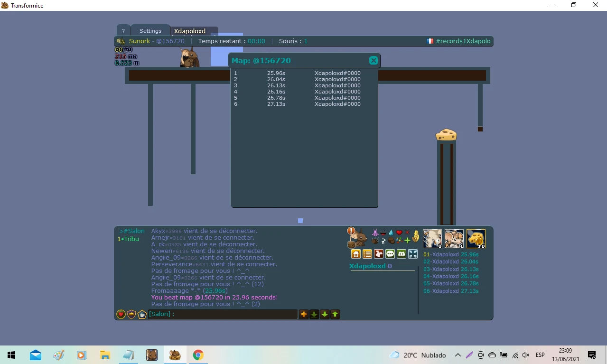
Task: Click the rank 4 row with 26.16s
Action: pyautogui.click(x=297, y=92)
